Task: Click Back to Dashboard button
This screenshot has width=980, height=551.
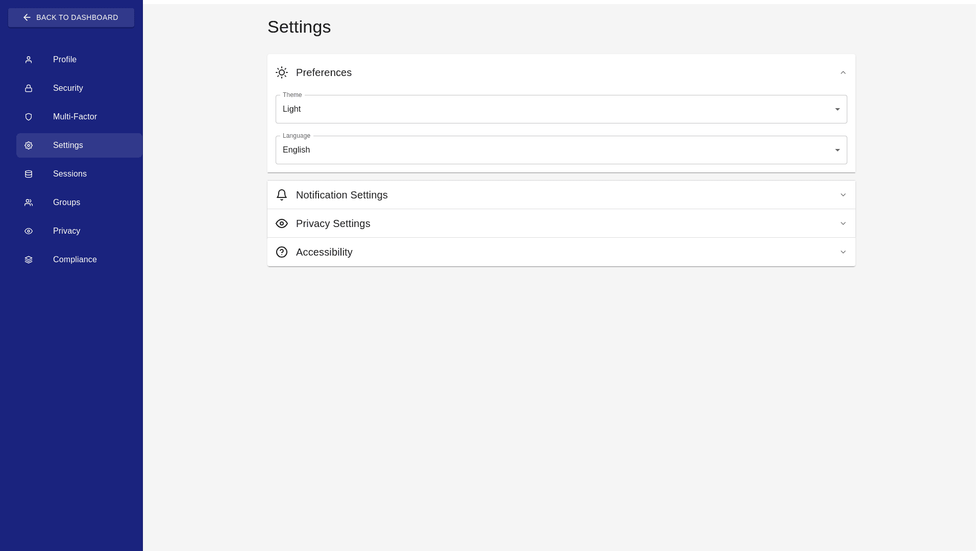Action: [x=71, y=17]
